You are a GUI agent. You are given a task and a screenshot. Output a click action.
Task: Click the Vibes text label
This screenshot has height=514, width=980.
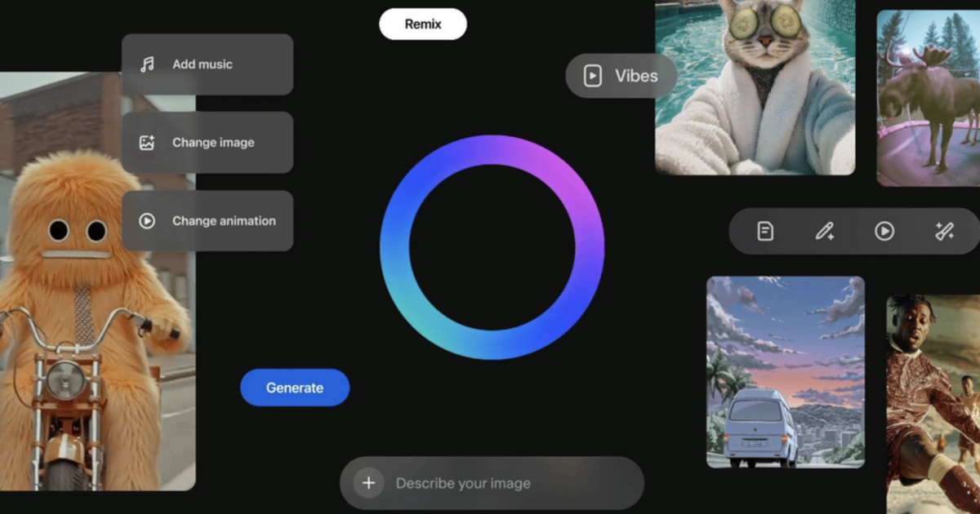[636, 76]
